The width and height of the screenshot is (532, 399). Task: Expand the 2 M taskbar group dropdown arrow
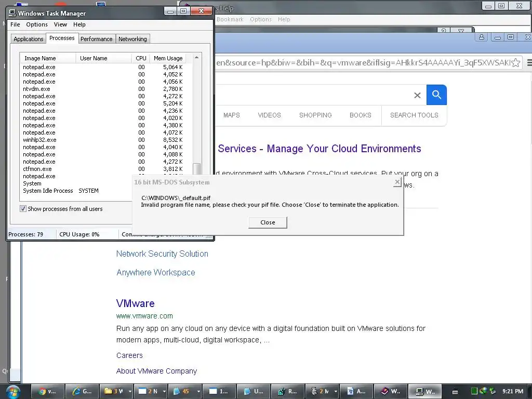tap(336, 391)
